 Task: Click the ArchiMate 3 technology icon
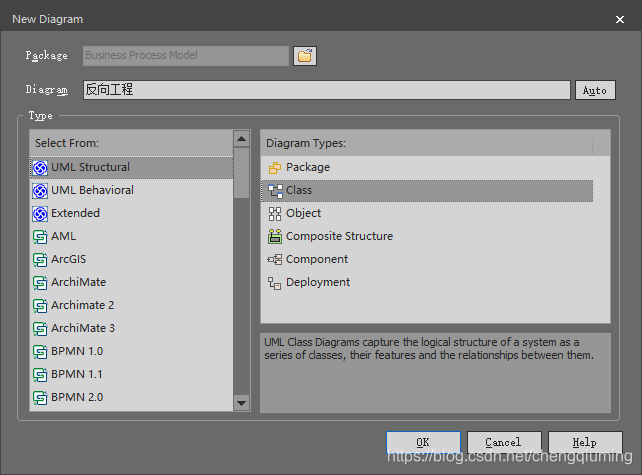pos(40,328)
